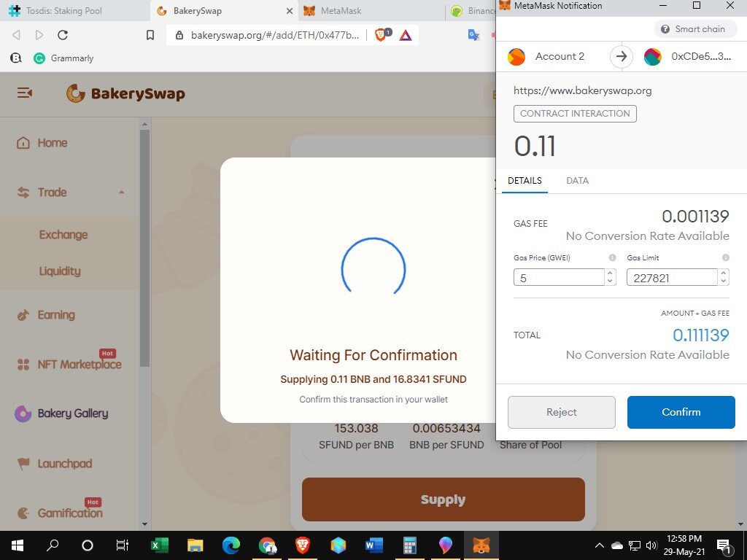Screen dimensions: 747x560
Task: Click the Brave Shields lion icon
Action: point(382,34)
